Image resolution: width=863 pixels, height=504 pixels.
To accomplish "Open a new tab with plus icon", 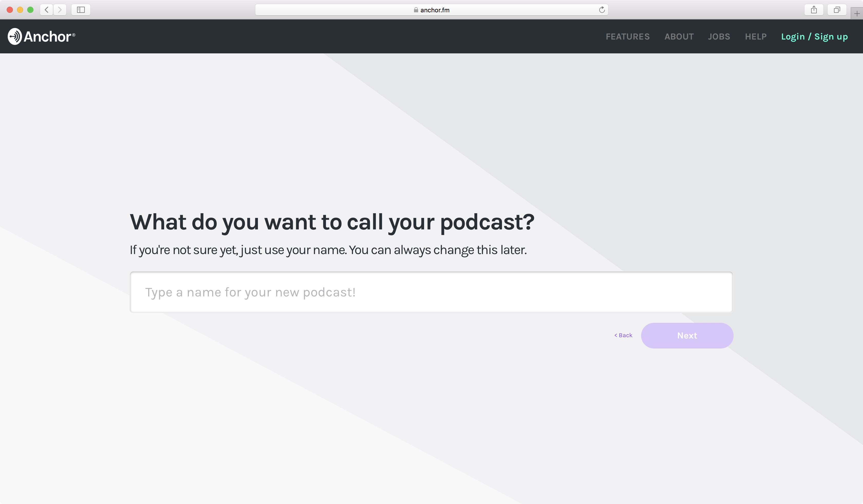I will tap(857, 14).
